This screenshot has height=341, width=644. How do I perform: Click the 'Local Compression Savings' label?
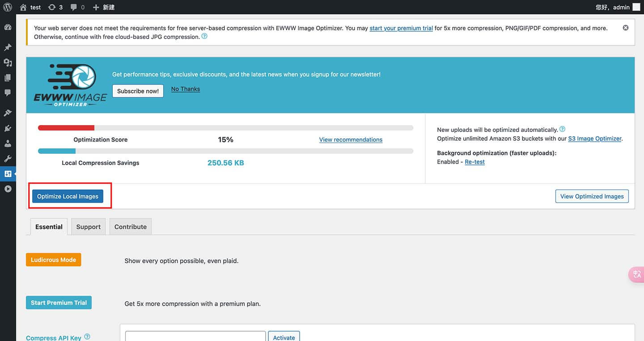[100, 163]
